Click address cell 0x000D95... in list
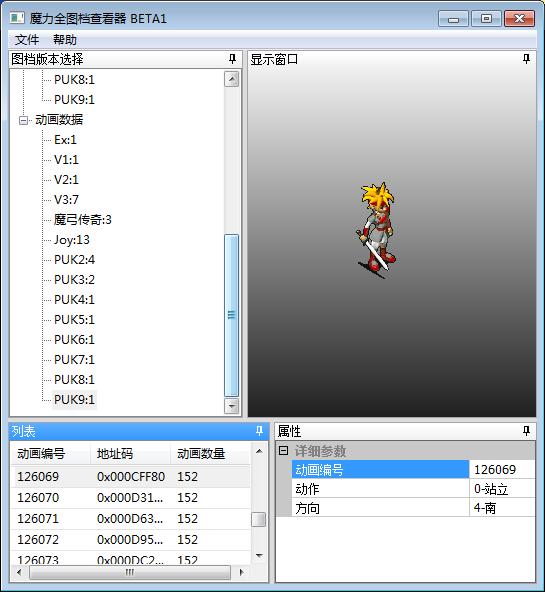 click(130, 540)
